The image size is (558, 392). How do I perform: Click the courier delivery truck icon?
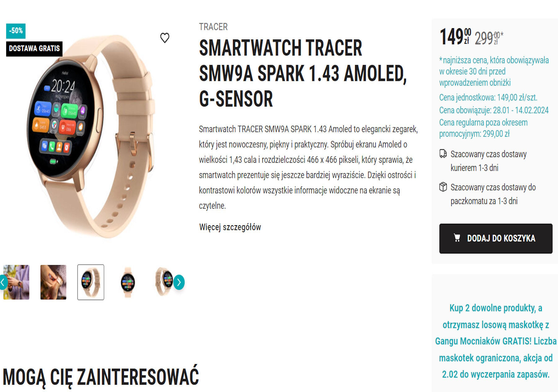click(x=443, y=154)
